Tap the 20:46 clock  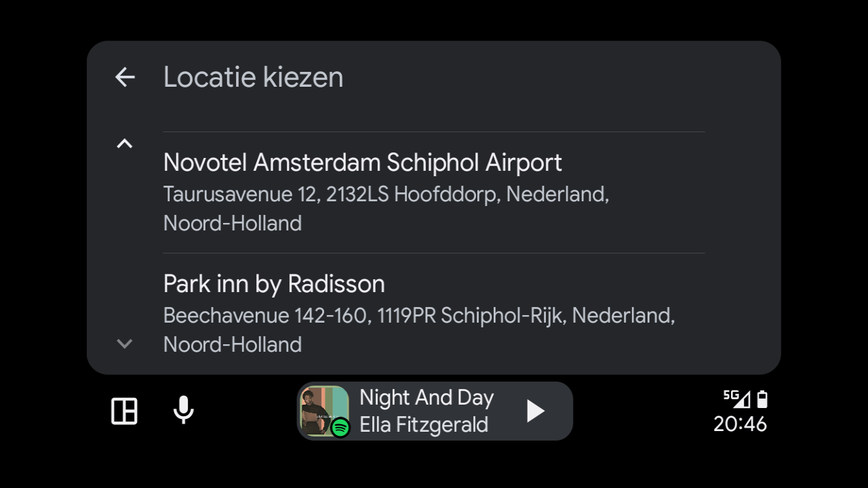[740, 424]
